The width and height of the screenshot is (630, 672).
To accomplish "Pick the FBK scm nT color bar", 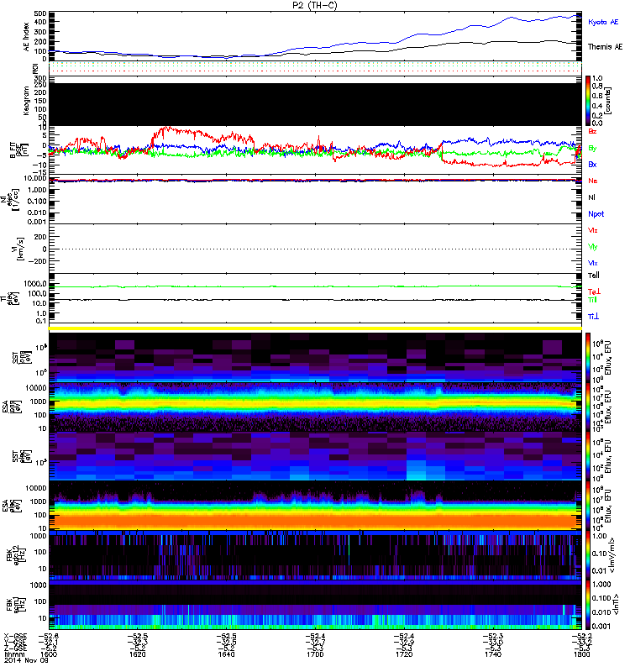I will coord(588,605).
